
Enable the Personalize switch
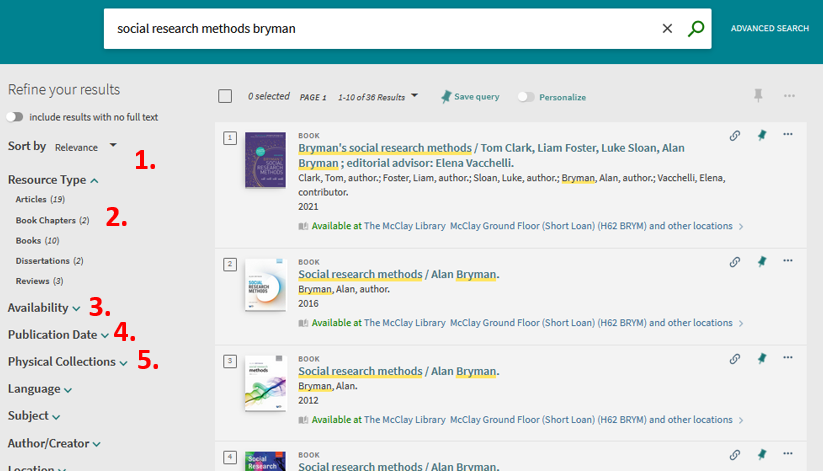pyautogui.click(x=526, y=97)
